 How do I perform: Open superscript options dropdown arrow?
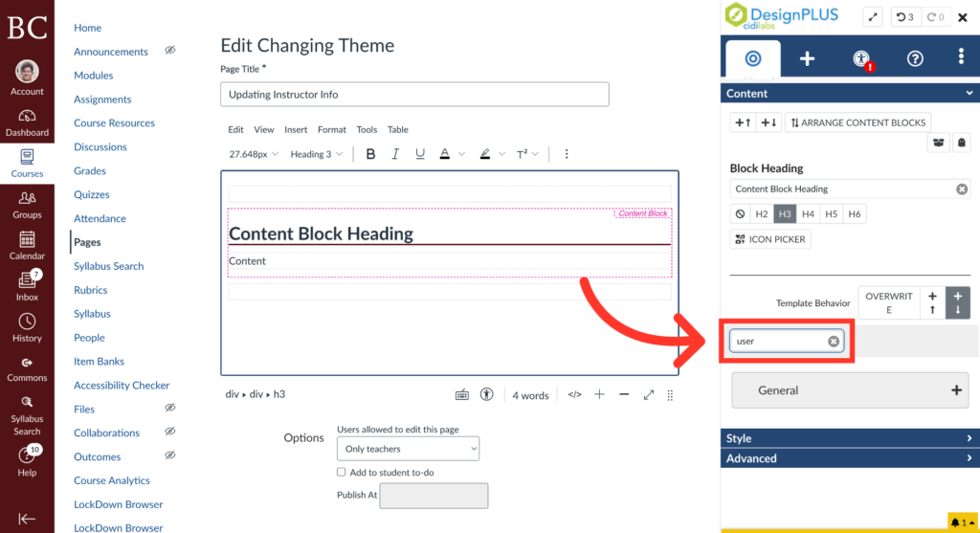(535, 154)
